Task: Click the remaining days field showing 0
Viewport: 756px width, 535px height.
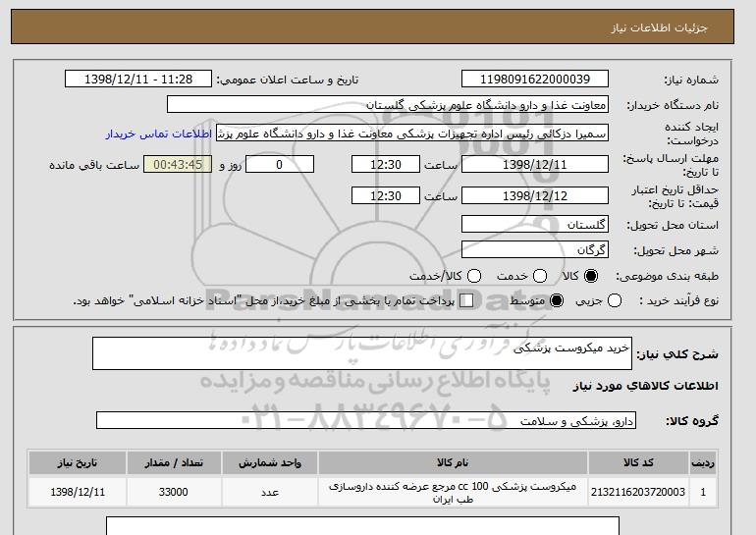Action: [280, 164]
